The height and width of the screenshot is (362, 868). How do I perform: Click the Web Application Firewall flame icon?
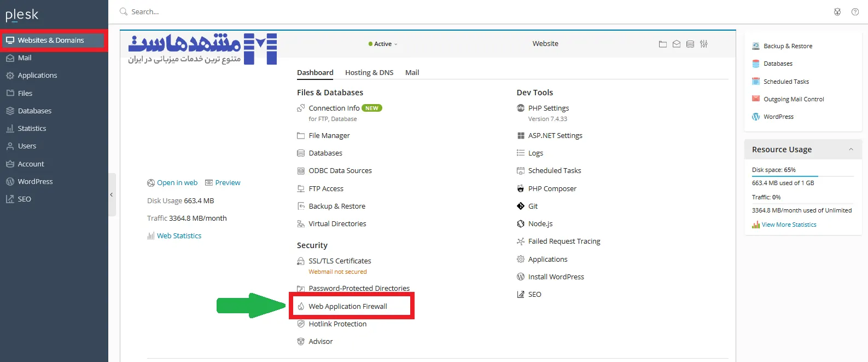coord(301,307)
